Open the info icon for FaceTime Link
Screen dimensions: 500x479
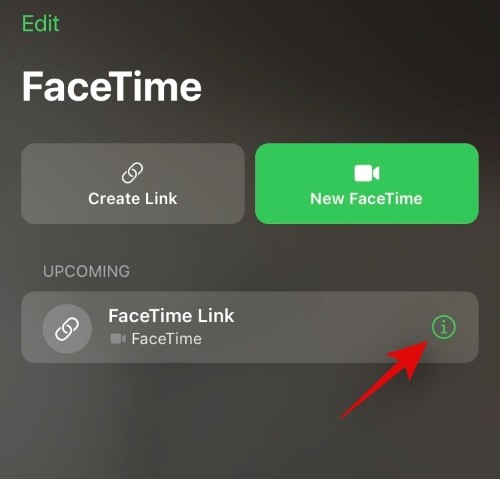click(x=444, y=327)
